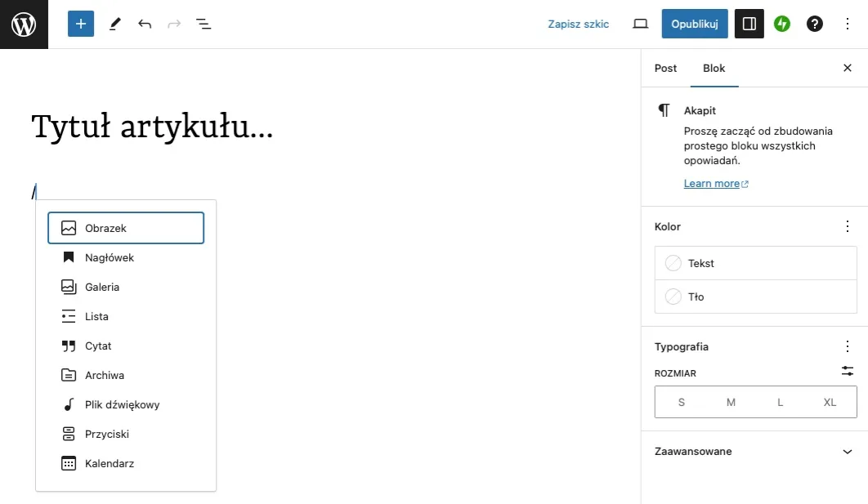868x504 pixels.
Task: Toggle the settings sidebar panel icon
Action: [x=749, y=24]
